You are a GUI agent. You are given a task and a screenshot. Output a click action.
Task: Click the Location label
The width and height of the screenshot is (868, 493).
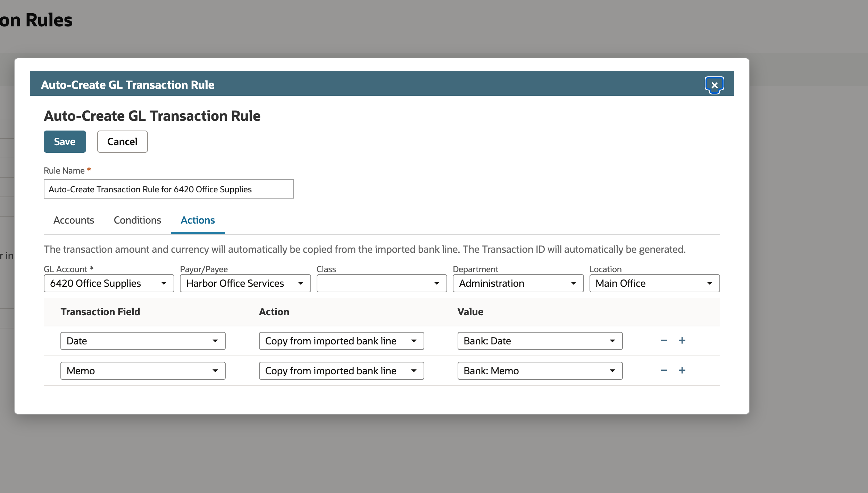(x=605, y=269)
